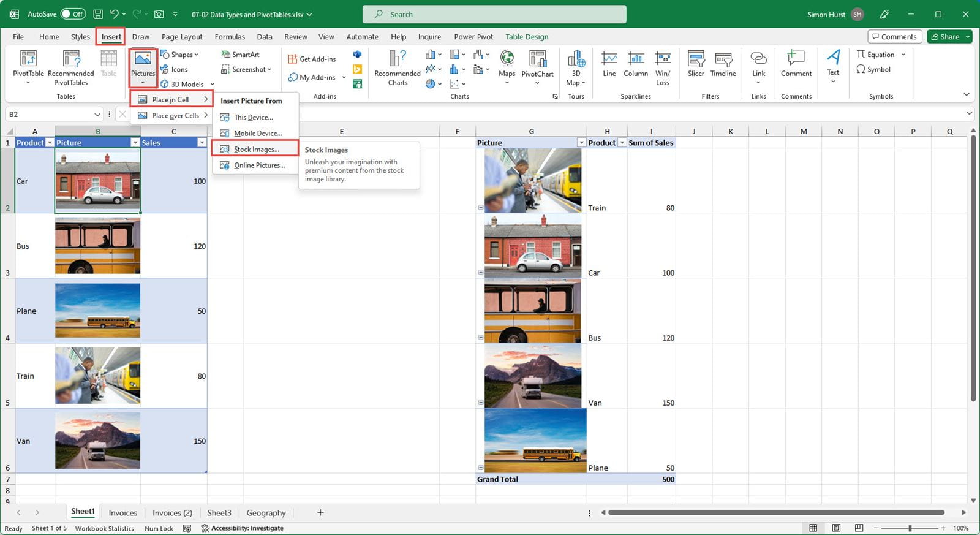The image size is (980, 535).
Task: Open the Comments pane button
Action: (895, 37)
